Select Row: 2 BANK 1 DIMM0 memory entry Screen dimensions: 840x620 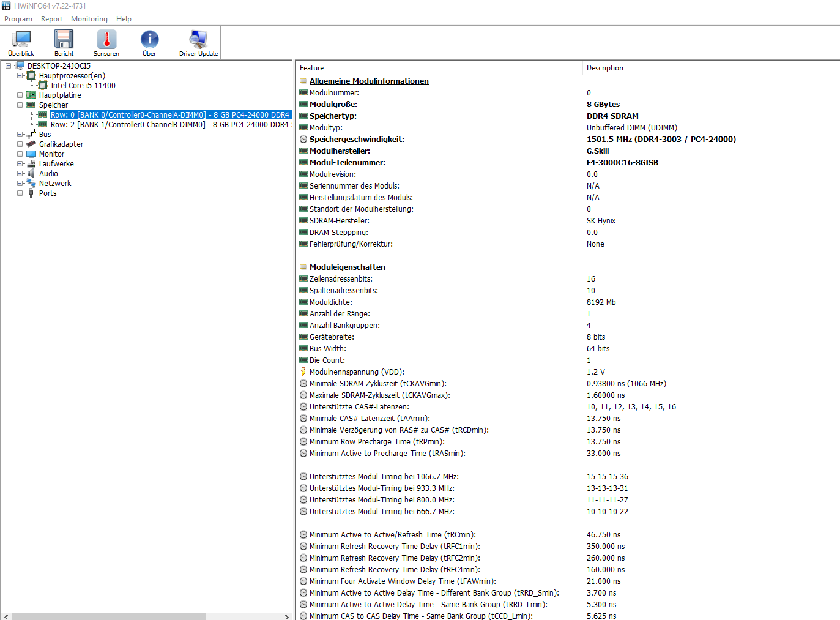pyautogui.click(x=169, y=124)
